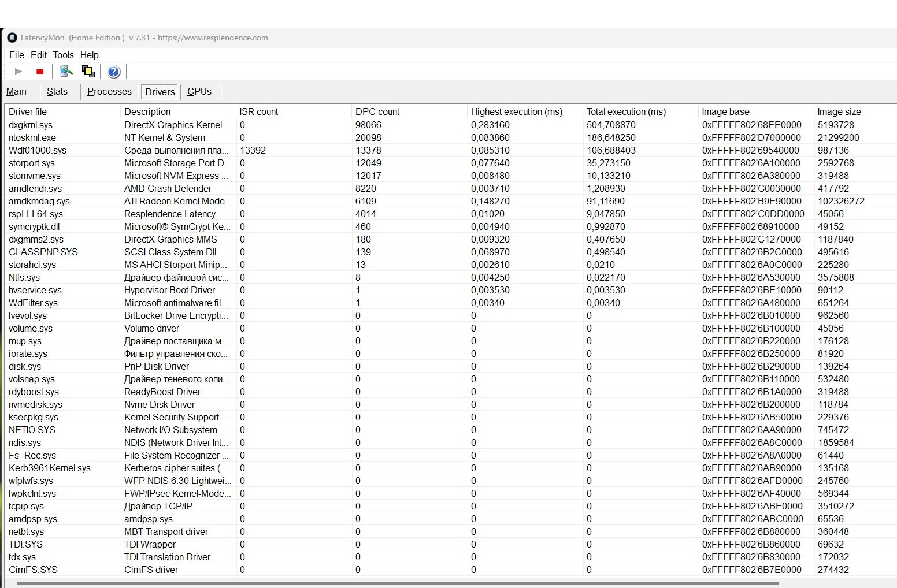Click image size value 102326272
Screen dimensions: 897x588
[841, 201]
